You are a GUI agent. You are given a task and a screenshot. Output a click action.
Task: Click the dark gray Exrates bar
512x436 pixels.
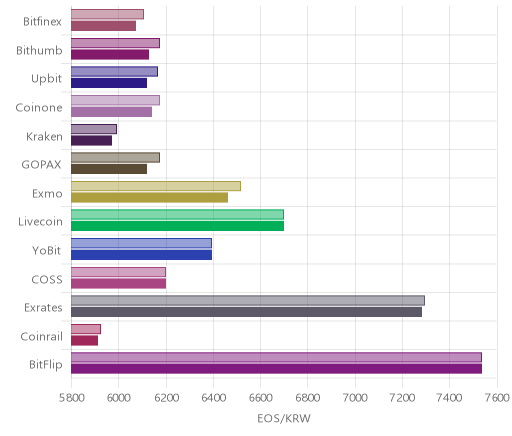click(246, 312)
